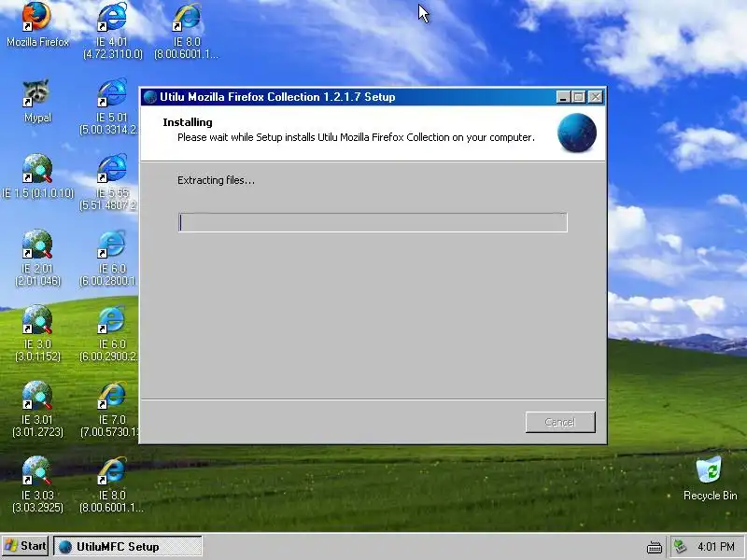
Task: Close the Setup window
Action: 596,97
